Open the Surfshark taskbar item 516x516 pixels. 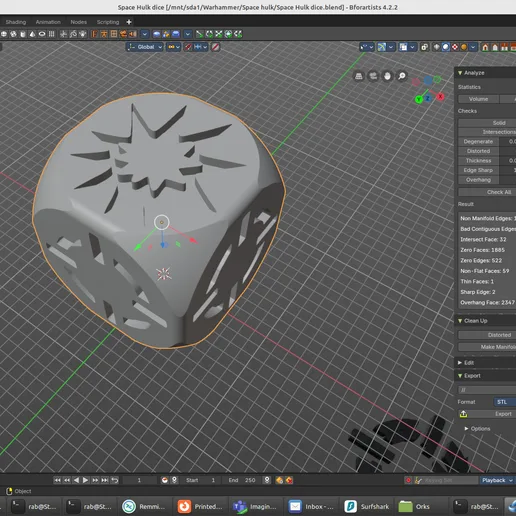(367, 507)
